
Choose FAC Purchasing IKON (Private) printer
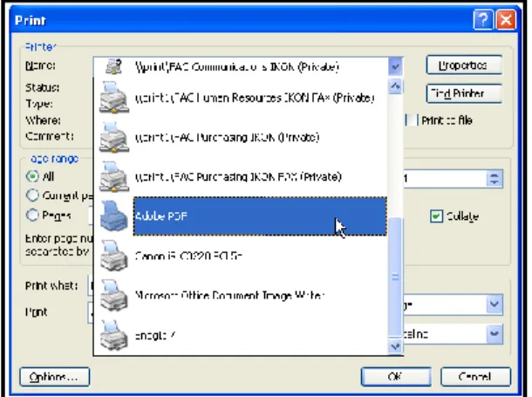227,138
